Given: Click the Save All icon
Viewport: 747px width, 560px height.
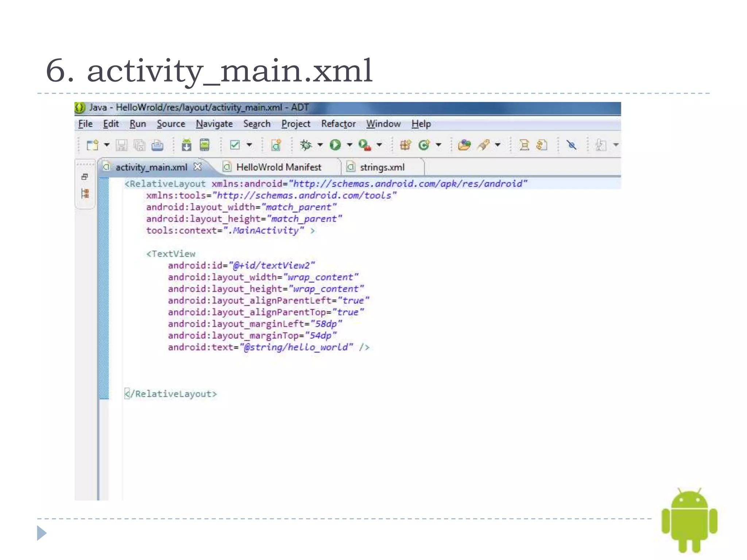Looking at the screenshot, I should [139, 145].
